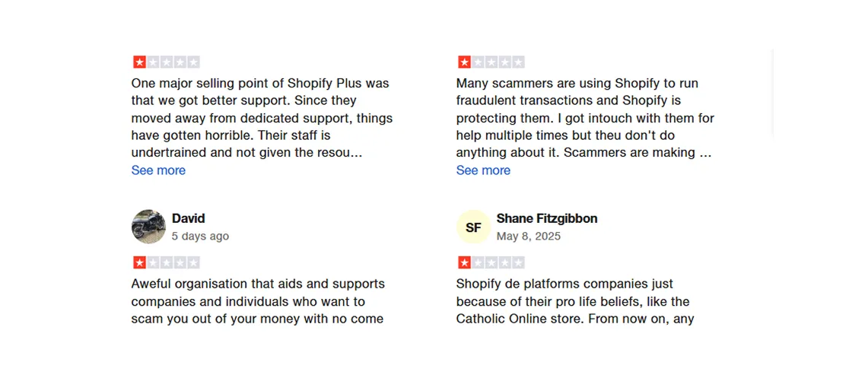
Task: Click the "May 8, 2025" review date
Action: (x=528, y=237)
